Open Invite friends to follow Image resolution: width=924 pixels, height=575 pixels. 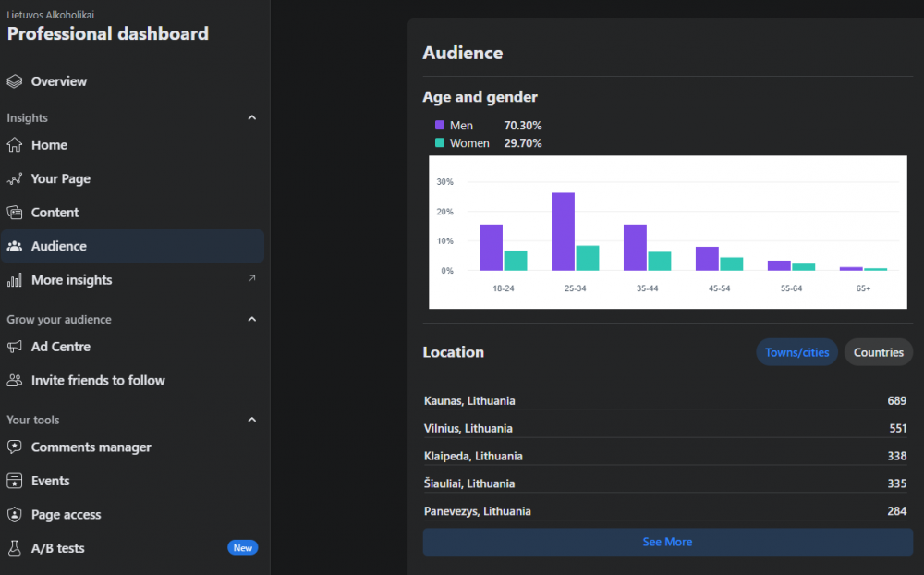[98, 380]
